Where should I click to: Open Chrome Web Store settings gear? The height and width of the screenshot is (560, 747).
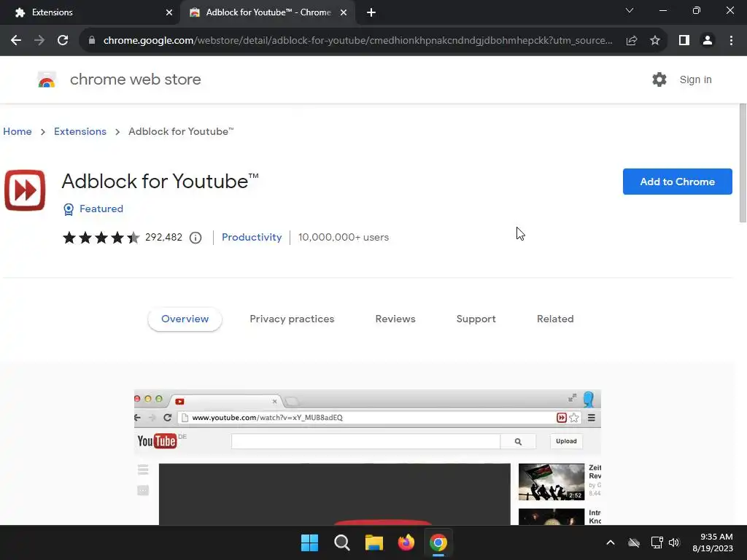coord(659,79)
